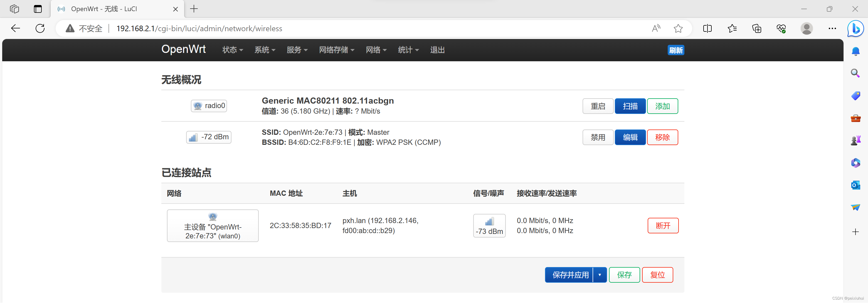Select 退出 from the navigation bar
Image resolution: width=868 pixels, height=303 pixels.
[x=437, y=50]
